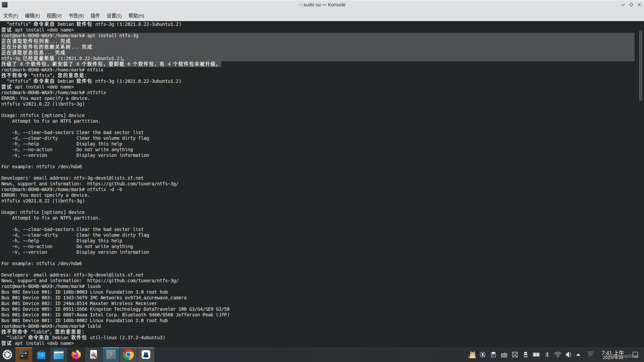Launch the Discover software store
The height and width of the screenshot is (362, 644).
(41, 355)
